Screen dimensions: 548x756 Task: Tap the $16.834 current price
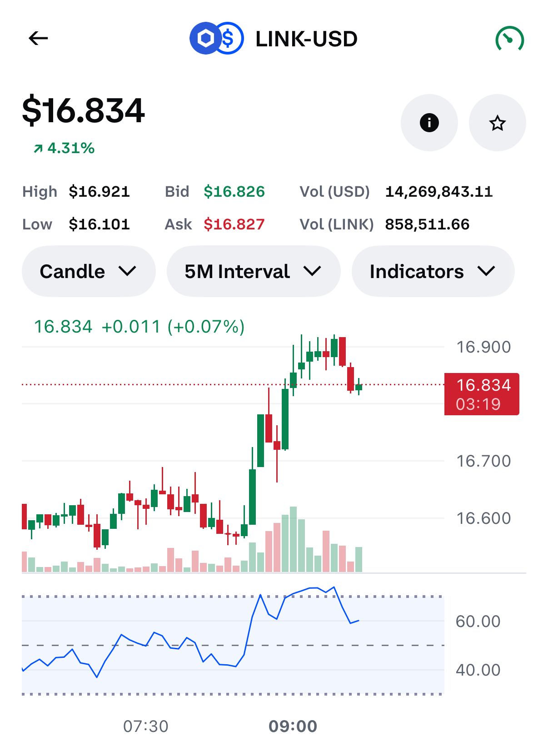84,110
